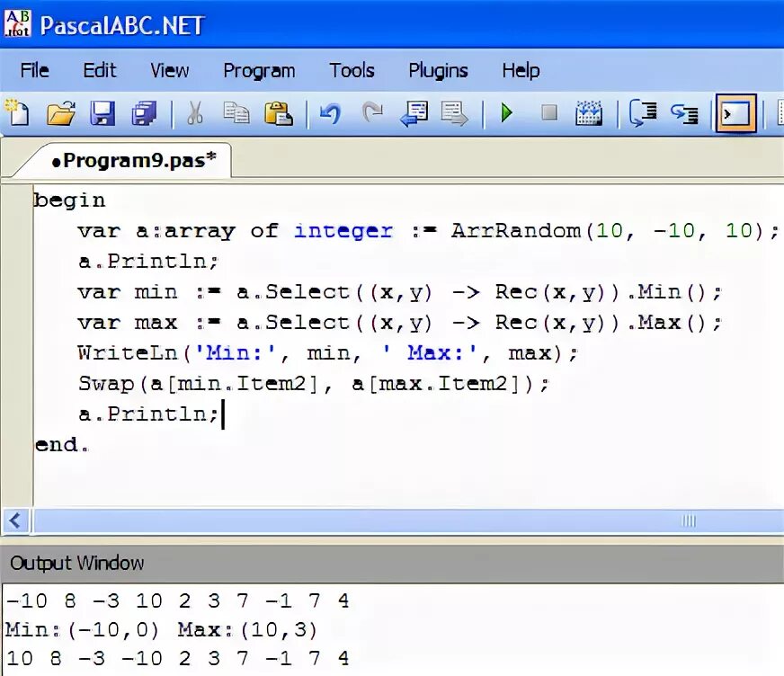Click the 'integer' type keyword
The height and width of the screenshot is (676, 784).
343,231
